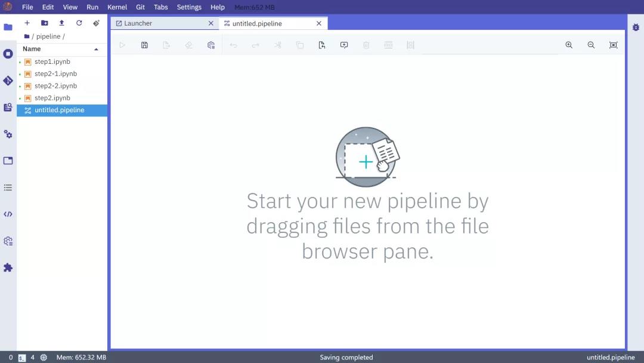This screenshot has height=363, width=644.
Task: Click the root folder breadcrumb icon
Action: coord(27,36)
